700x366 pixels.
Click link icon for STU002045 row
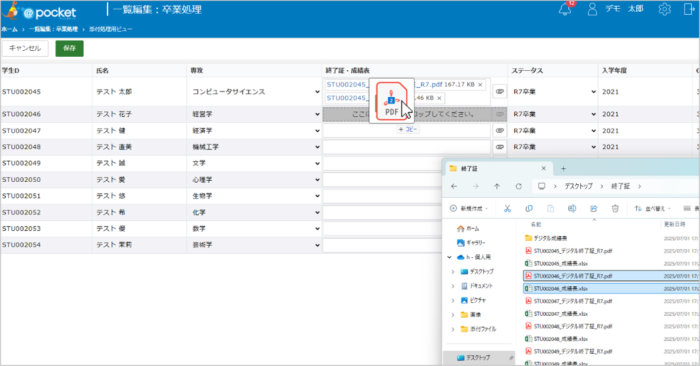pyautogui.click(x=500, y=92)
